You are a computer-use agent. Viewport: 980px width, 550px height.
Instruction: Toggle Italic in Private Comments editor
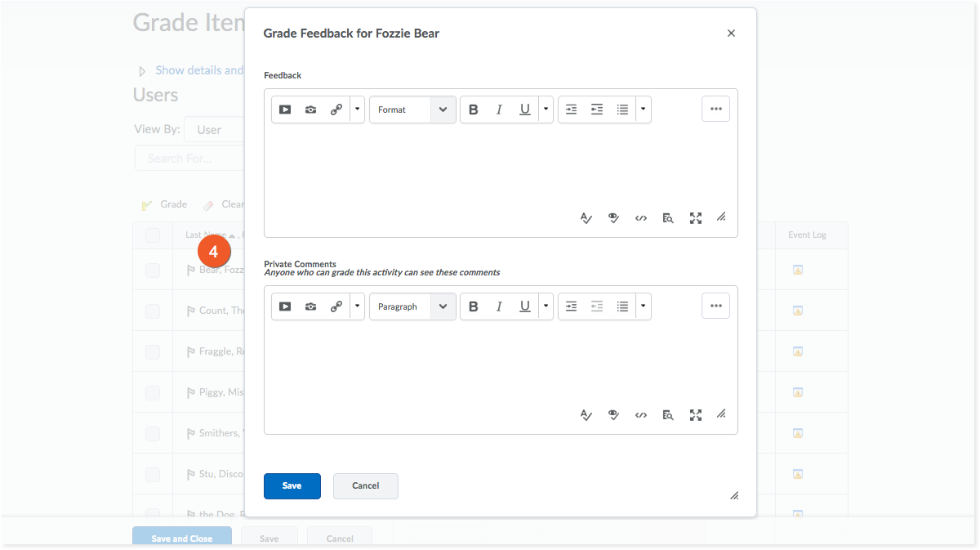pyautogui.click(x=499, y=306)
